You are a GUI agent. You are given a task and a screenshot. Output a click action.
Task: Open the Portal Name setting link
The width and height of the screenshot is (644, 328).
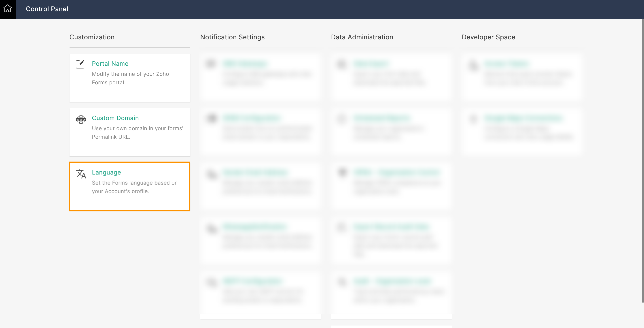pyautogui.click(x=110, y=64)
